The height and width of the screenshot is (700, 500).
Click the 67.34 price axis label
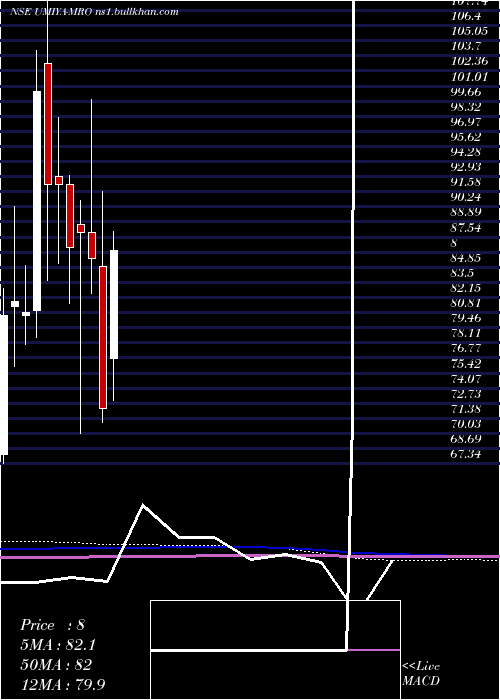click(467, 455)
